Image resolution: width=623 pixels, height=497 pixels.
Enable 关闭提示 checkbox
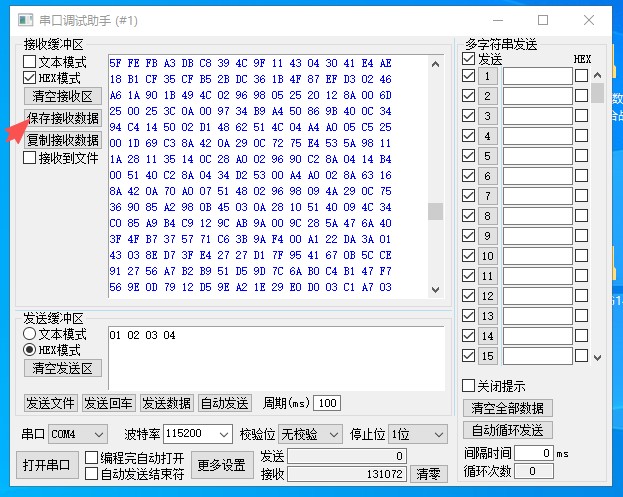[468, 385]
